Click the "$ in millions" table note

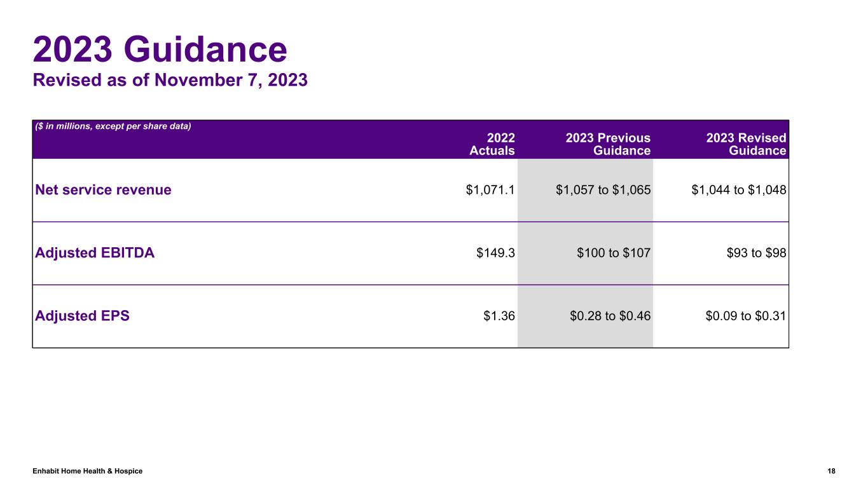(x=113, y=126)
